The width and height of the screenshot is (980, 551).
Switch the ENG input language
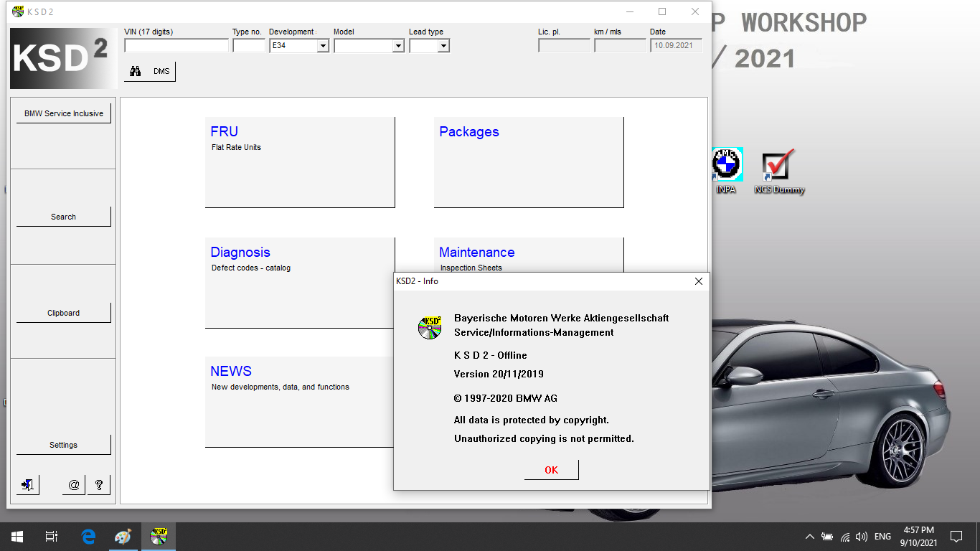pos(883,537)
